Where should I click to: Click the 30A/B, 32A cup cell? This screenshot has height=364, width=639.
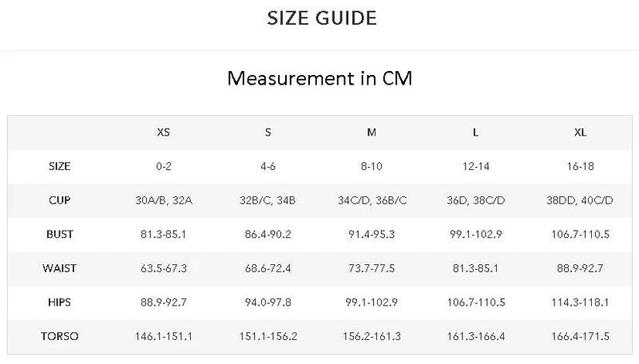[164, 200]
